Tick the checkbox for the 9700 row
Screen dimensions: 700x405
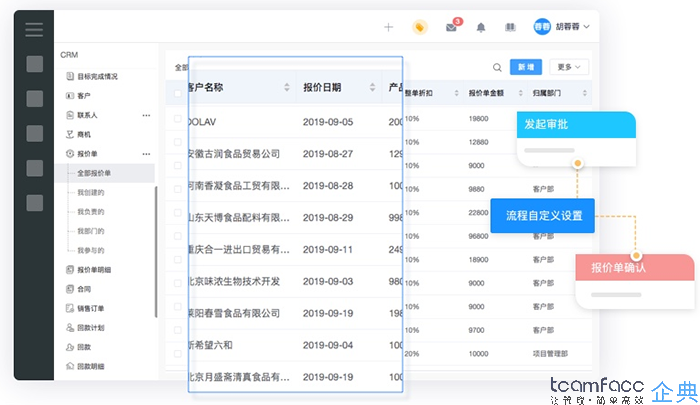178,330
